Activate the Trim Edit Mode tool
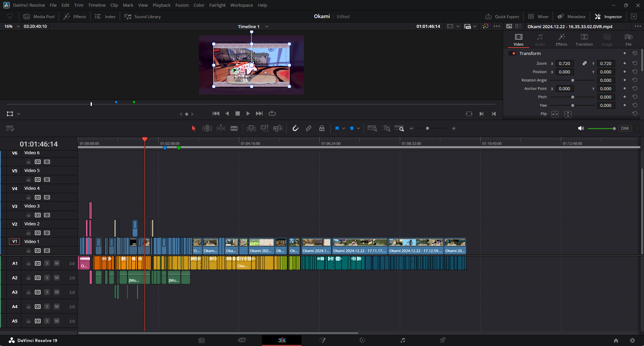Viewport: 644px width, 346px height. [207, 128]
